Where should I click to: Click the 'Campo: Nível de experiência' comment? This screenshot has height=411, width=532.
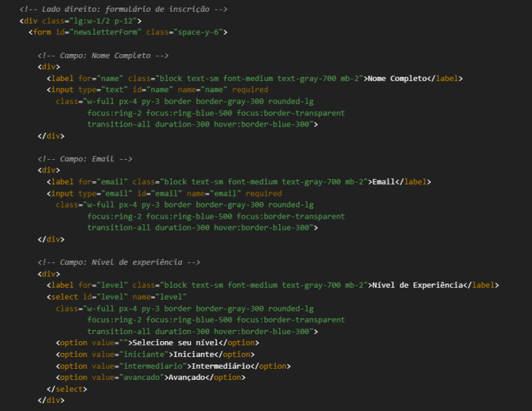pyautogui.click(x=118, y=262)
